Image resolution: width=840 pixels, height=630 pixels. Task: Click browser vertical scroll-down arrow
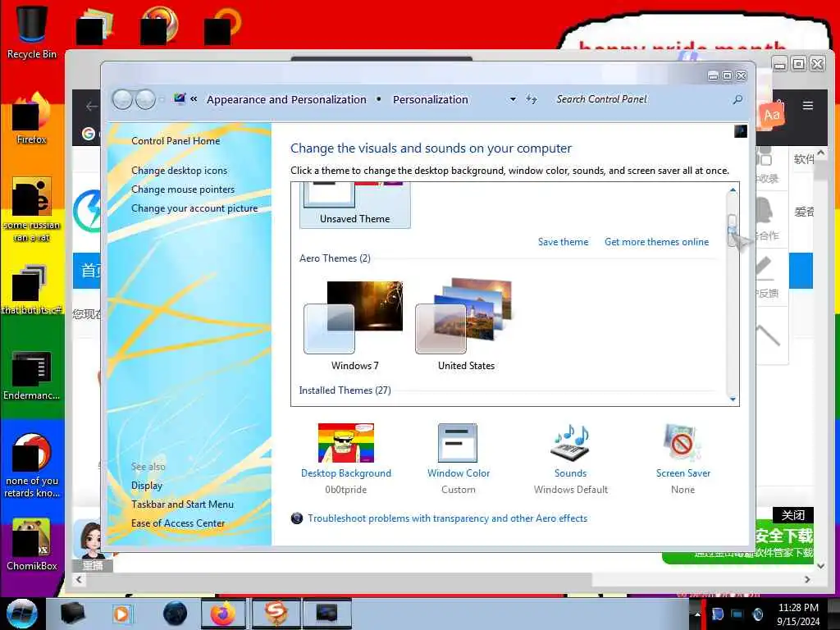[820, 566]
